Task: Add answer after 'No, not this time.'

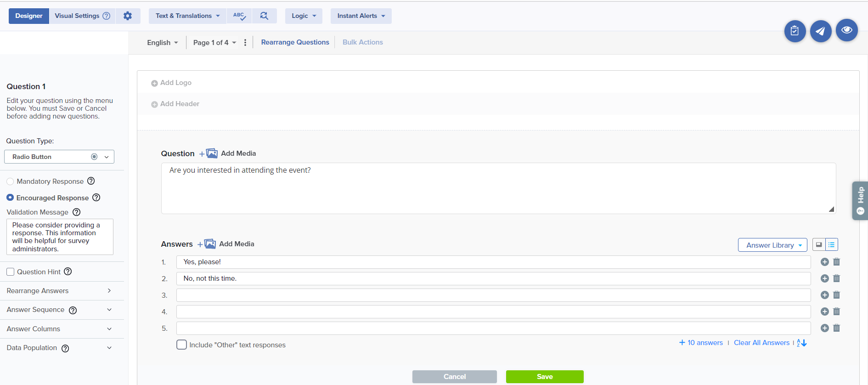Action: pyautogui.click(x=824, y=278)
